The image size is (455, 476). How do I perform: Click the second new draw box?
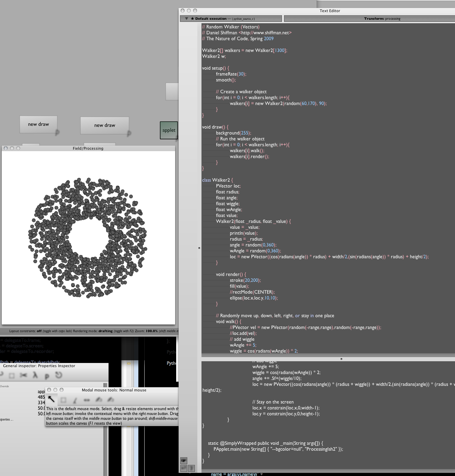105,125
